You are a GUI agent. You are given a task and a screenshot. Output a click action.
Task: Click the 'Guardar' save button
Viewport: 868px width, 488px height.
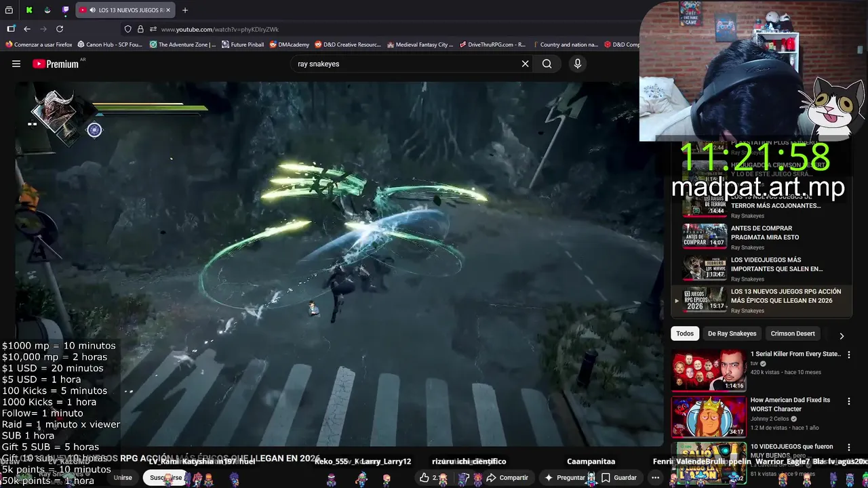619,478
